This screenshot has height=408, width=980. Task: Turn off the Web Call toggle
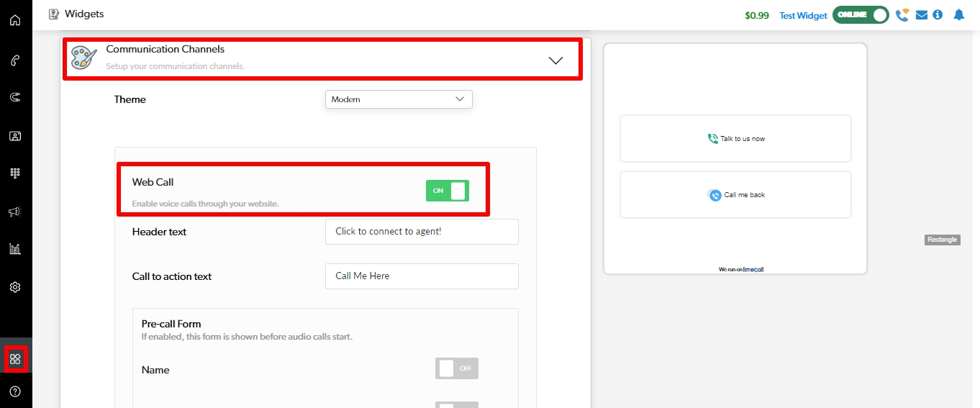point(447,191)
